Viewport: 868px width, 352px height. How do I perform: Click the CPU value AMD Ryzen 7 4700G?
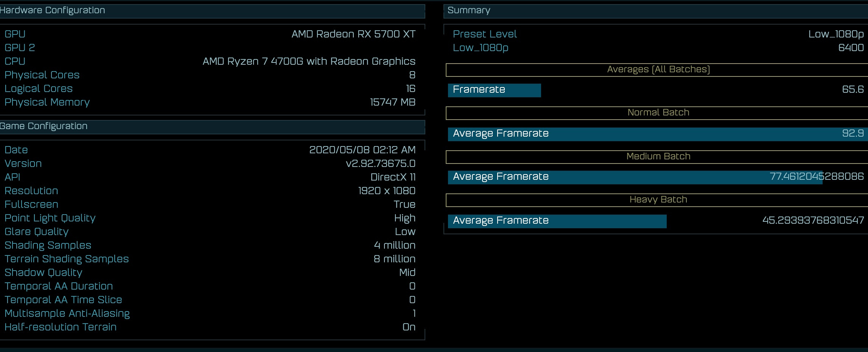tap(309, 61)
